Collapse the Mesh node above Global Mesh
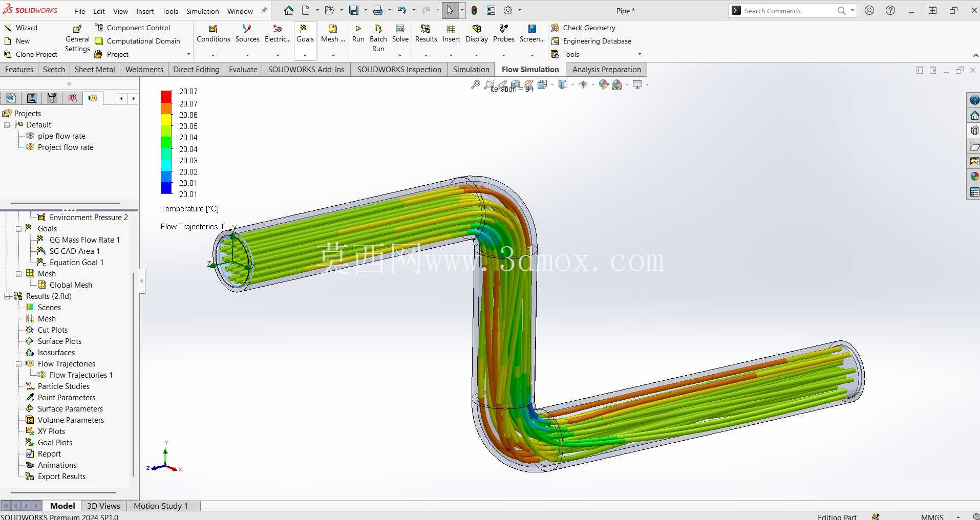The width and height of the screenshot is (980, 520). pyautogui.click(x=18, y=274)
